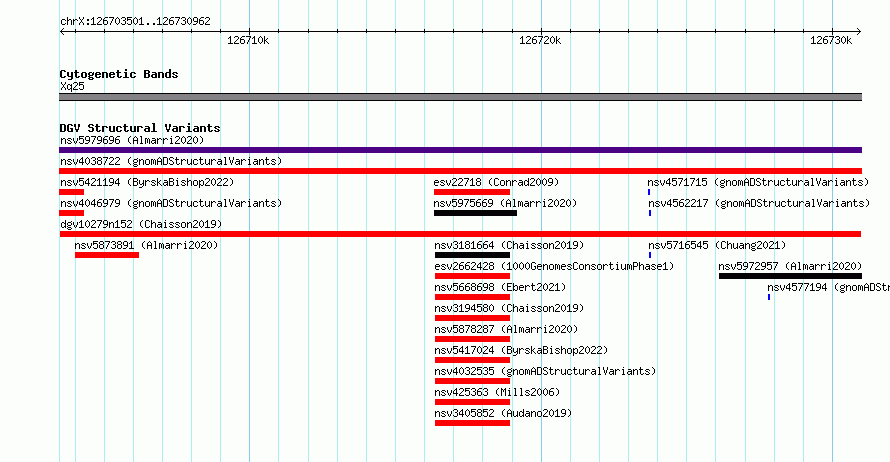Open variant nsv5668698 (Ebert2021)
This screenshot has height=462, width=890.
(500, 287)
